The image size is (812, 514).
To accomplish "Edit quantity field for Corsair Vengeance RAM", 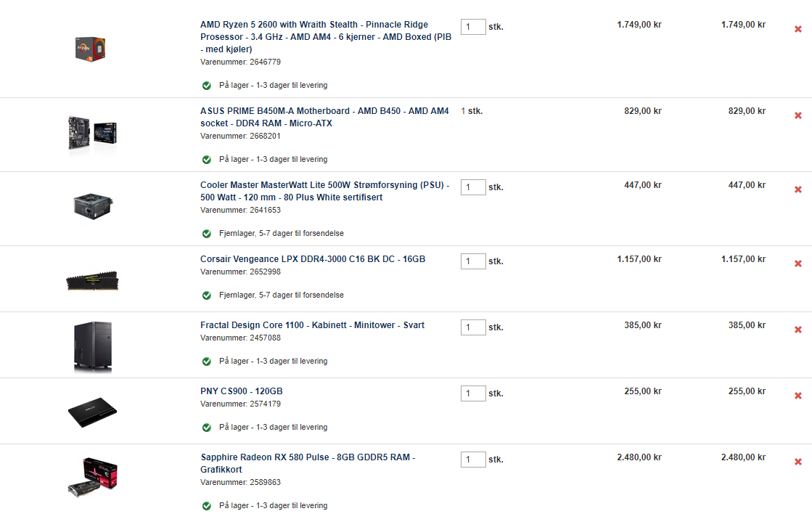I will [x=473, y=261].
